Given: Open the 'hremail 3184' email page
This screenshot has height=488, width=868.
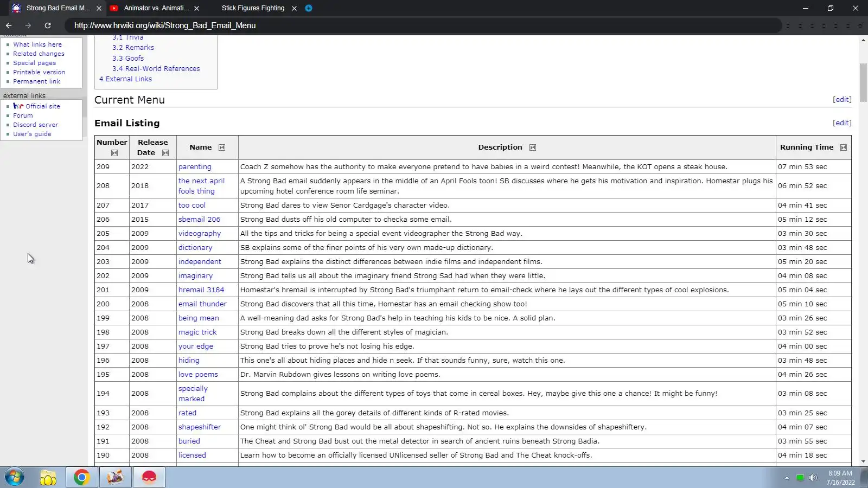Looking at the screenshot, I should coord(201,290).
